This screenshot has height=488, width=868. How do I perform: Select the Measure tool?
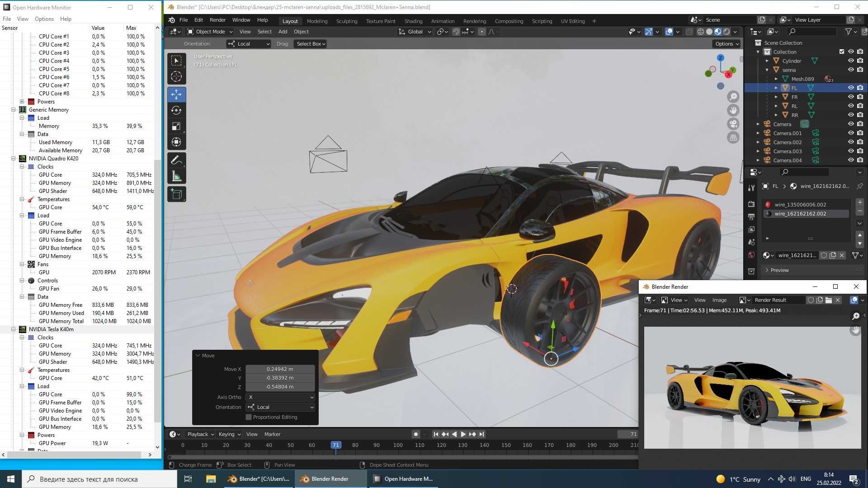click(176, 176)
